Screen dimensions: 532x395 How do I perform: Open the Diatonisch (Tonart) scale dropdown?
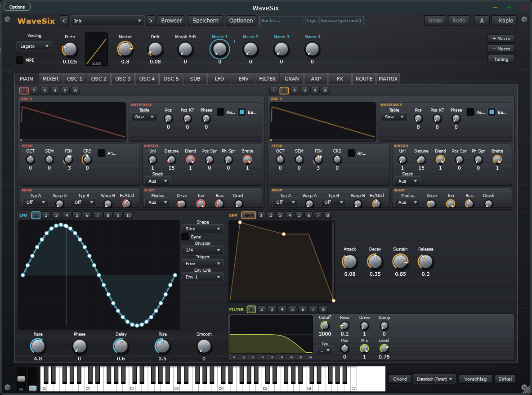(434, 379)
